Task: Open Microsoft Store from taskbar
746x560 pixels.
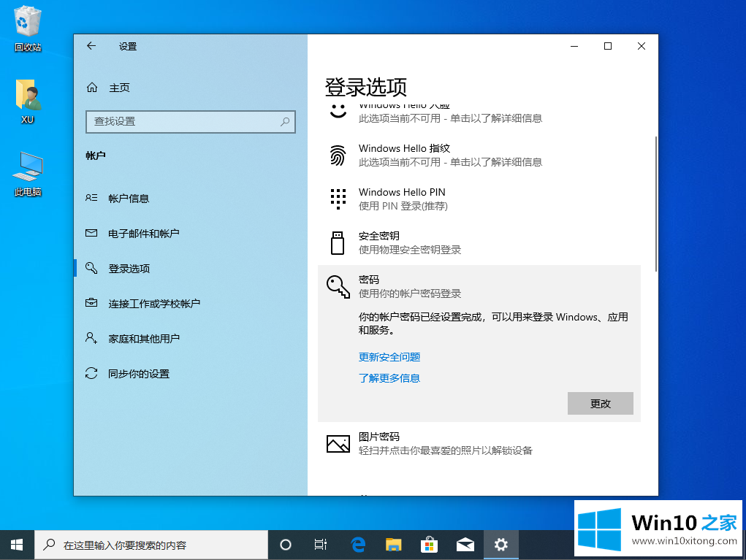Action: [429, 545]
